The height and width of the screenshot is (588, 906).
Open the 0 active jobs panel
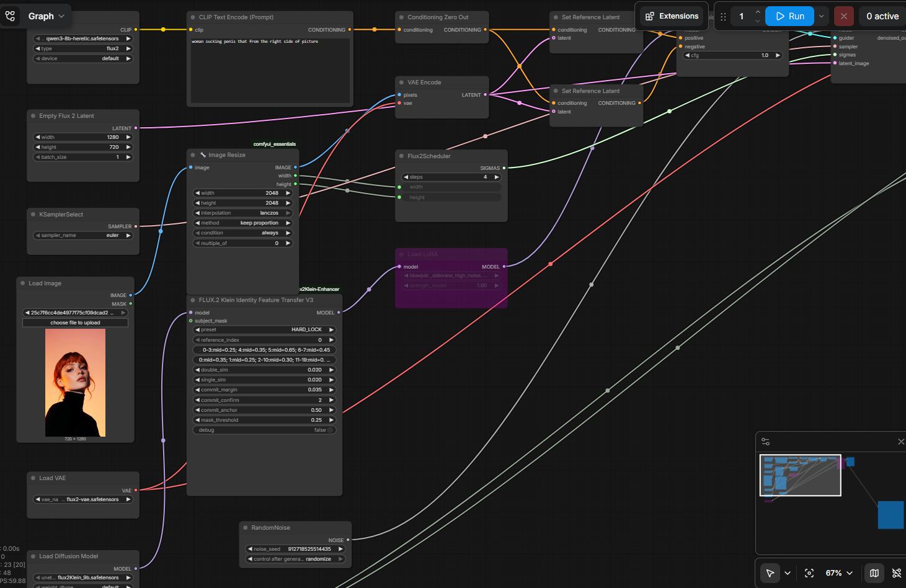[882, 16]
